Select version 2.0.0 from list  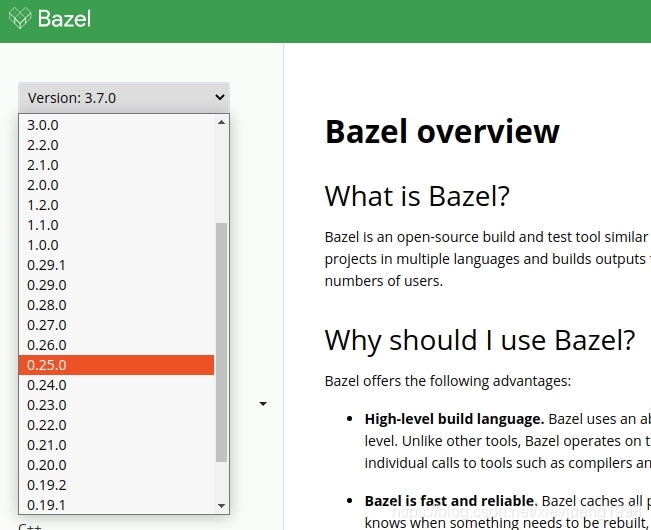tap(116, 185)
